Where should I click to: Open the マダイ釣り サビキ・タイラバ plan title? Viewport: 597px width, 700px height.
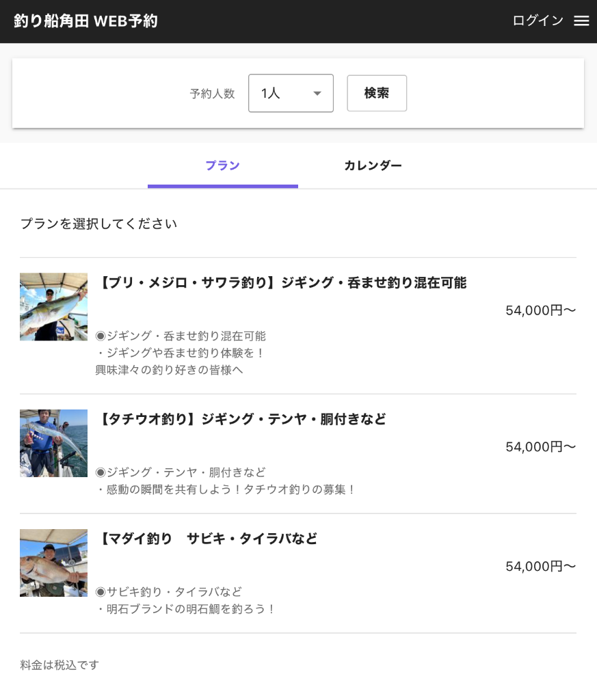click(x=209, y=539)
